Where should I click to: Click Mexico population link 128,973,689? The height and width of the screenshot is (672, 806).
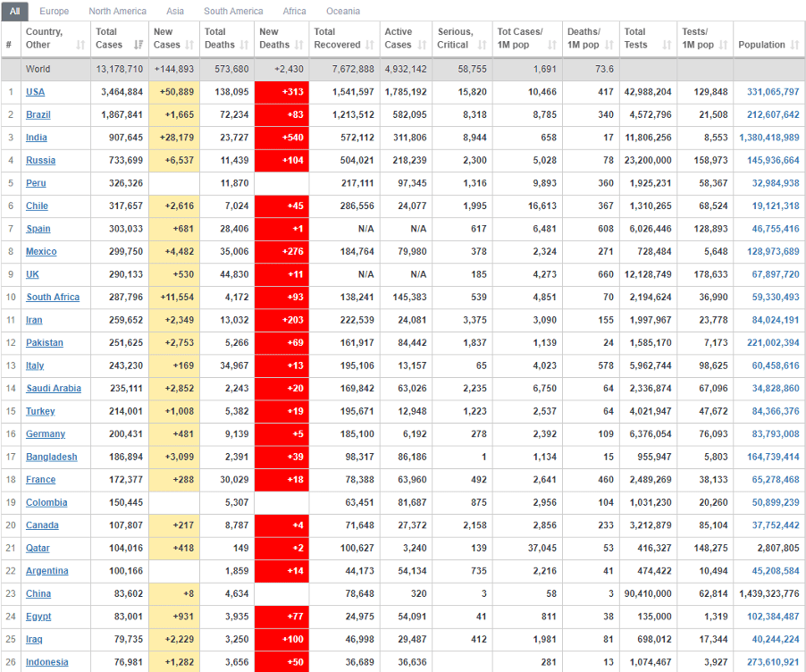coord(773,251)
